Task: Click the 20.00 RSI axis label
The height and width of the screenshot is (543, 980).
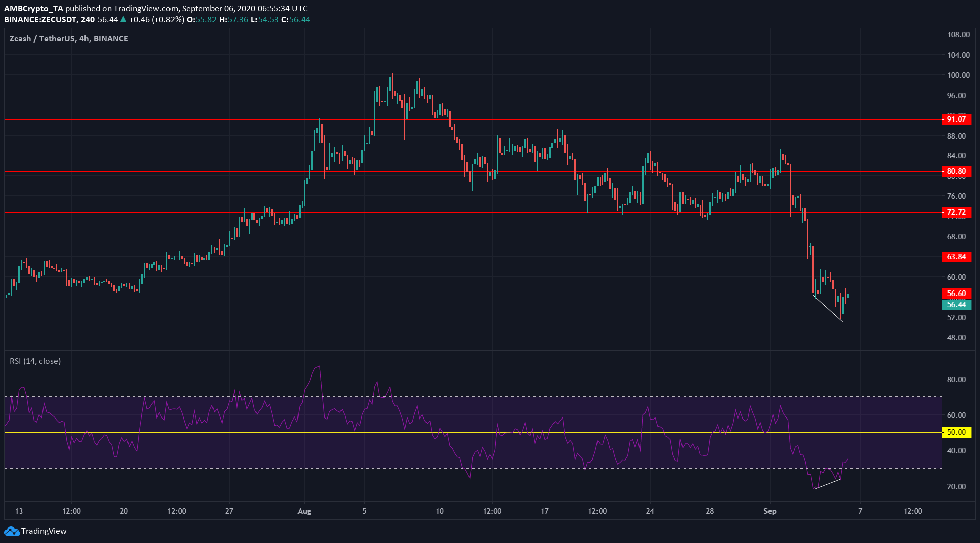Action: (x=956, y=487)
